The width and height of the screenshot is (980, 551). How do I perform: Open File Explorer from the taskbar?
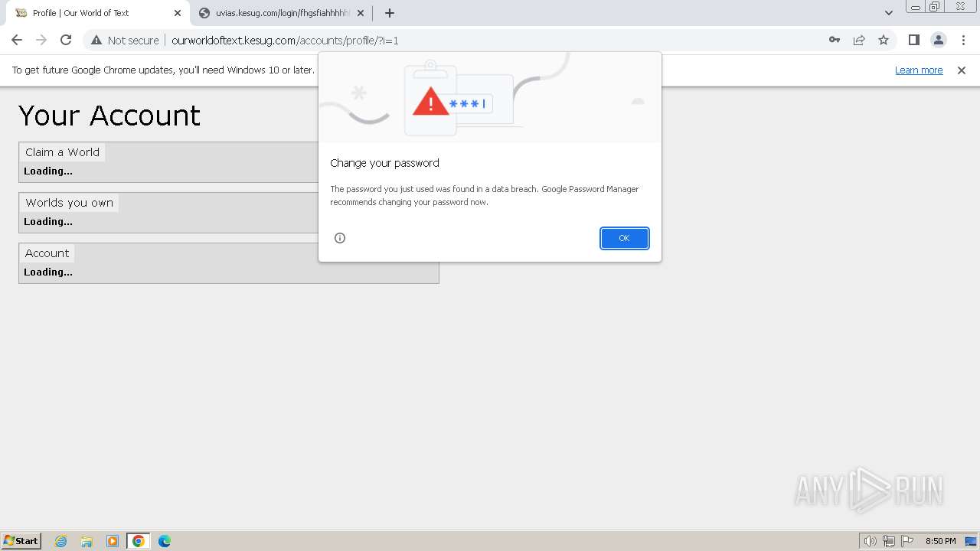coord(87,541)
